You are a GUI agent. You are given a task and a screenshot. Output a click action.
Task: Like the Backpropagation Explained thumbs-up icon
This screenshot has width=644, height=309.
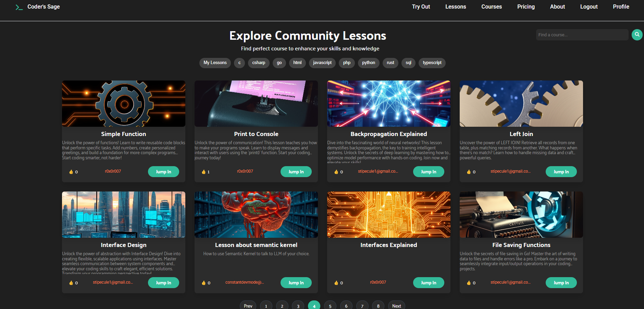pos(336,172)
